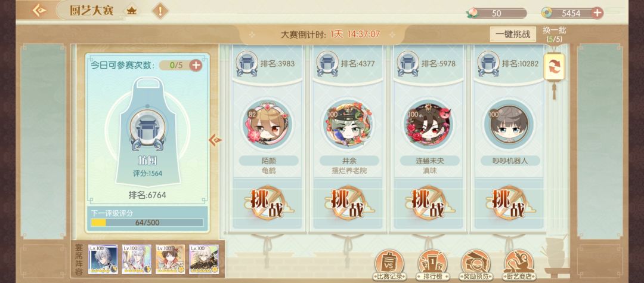The width and height of the screenshot is (644, 283).
Task: Click the peach currency counter showing 50
Action: point(497,13)
